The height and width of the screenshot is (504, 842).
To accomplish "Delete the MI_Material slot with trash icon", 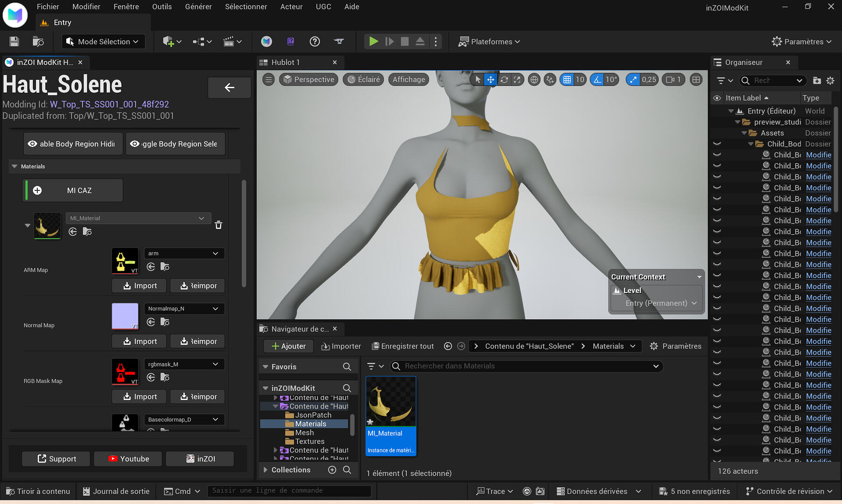I will coord(218,225).
